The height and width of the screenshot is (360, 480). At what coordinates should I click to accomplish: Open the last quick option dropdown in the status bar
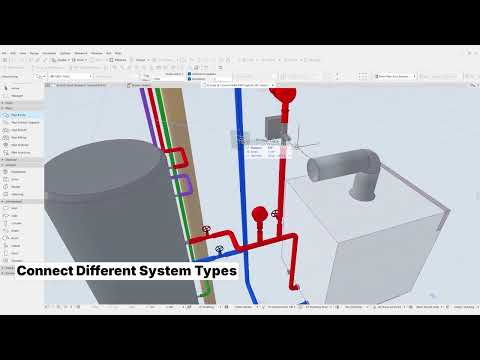coord(466,307)
